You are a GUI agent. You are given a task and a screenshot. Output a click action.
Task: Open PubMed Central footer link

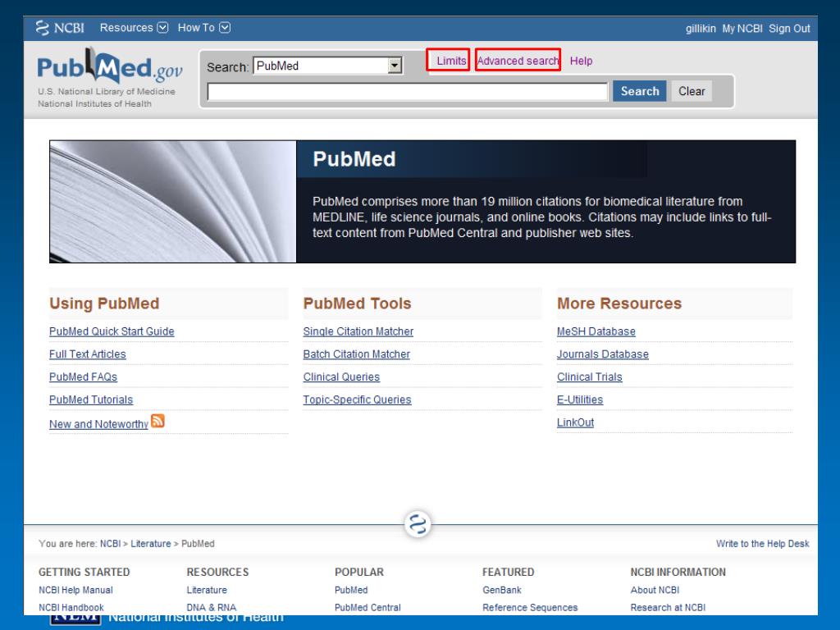367,608
